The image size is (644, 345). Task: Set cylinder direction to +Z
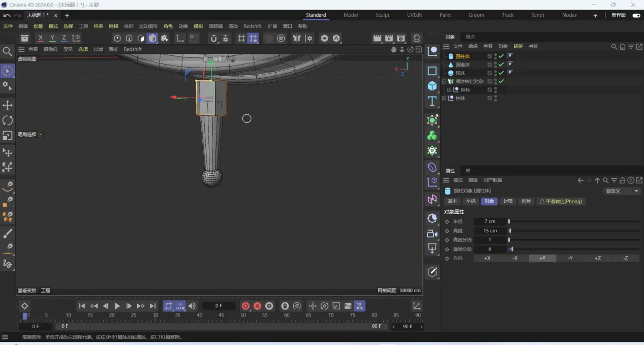click(x=598, y=258)
